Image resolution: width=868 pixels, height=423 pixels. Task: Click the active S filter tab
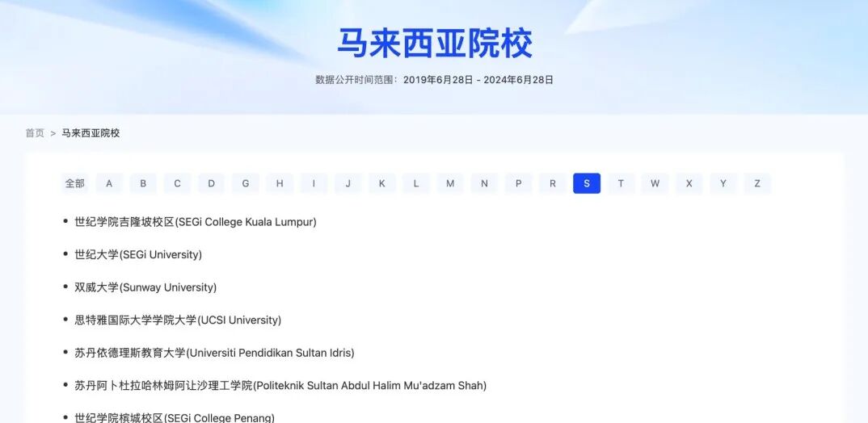(x=587, y=184)
